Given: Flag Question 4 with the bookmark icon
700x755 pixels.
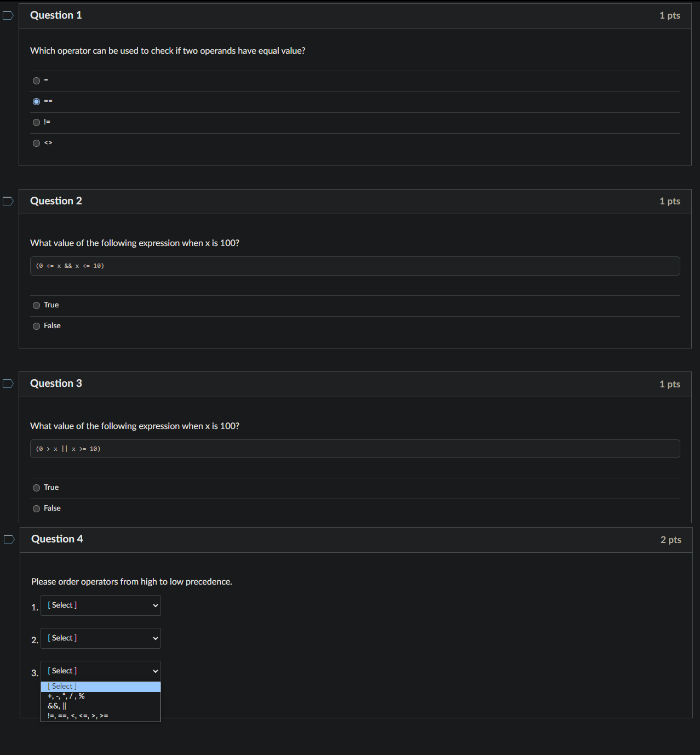Looking at the screenshot, I should click(9, 539).
